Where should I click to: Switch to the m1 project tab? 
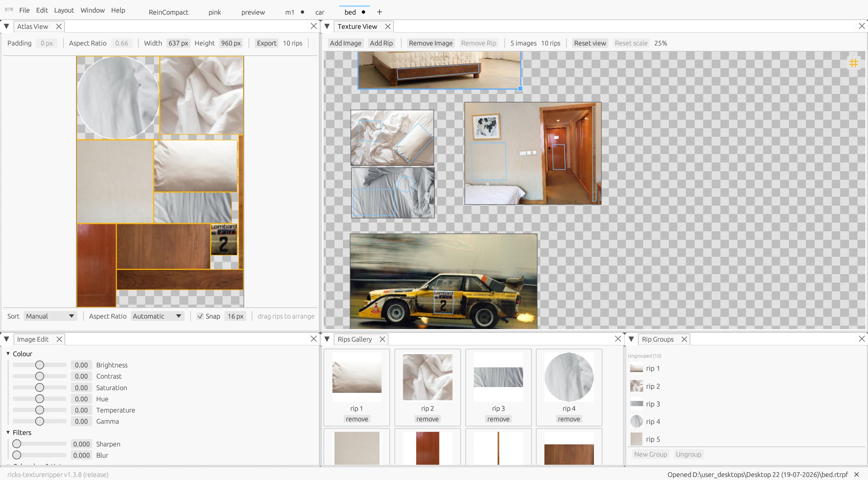(290, 12)
